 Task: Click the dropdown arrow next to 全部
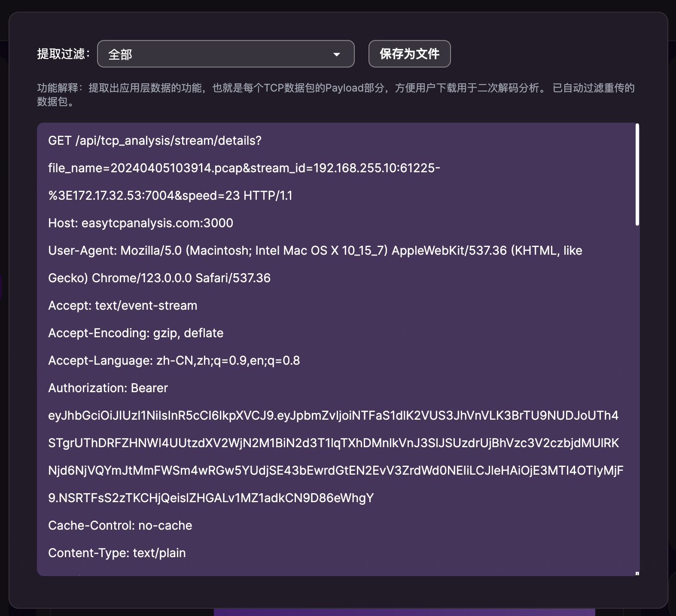click(x=337, y=55)
